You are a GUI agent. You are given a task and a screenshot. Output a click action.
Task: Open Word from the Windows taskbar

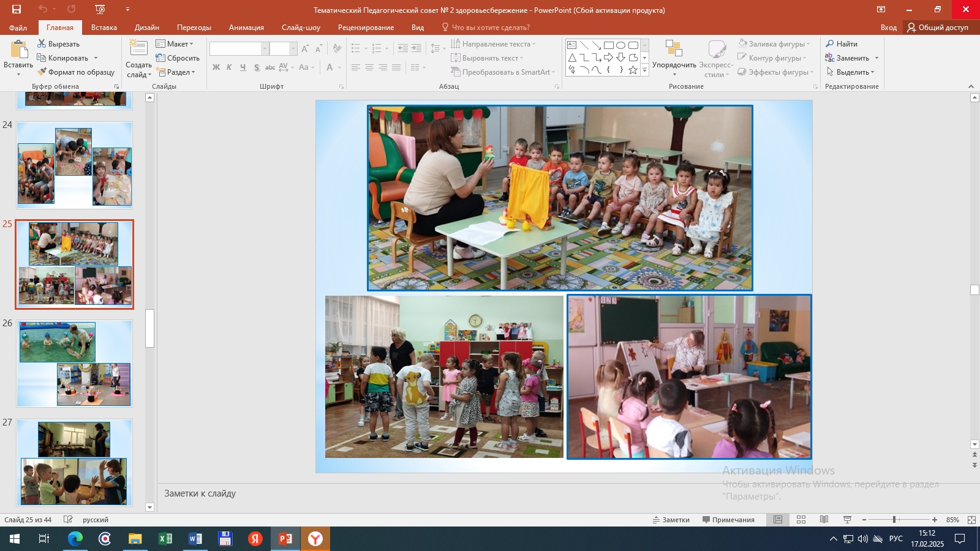195,539
